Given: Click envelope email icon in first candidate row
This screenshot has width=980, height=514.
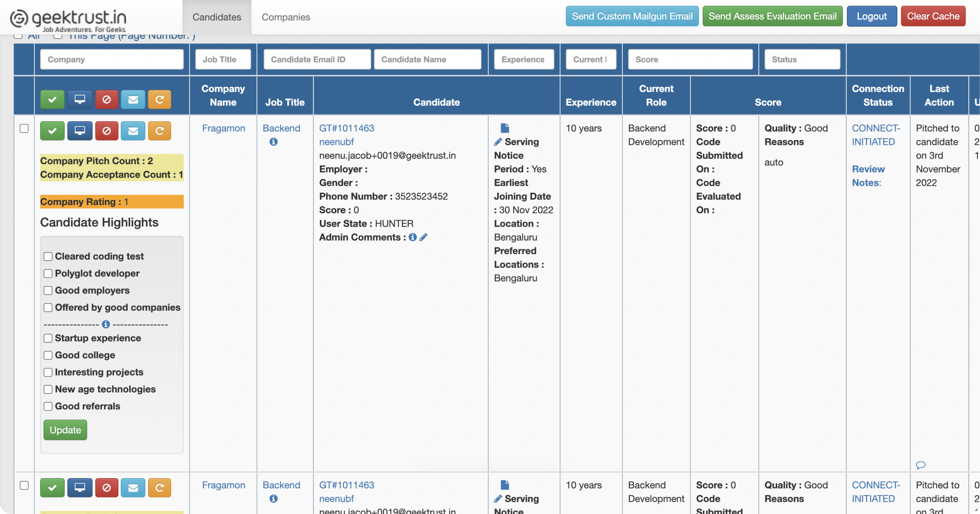Looking at the screenshot, I should [x=133, y=131].
